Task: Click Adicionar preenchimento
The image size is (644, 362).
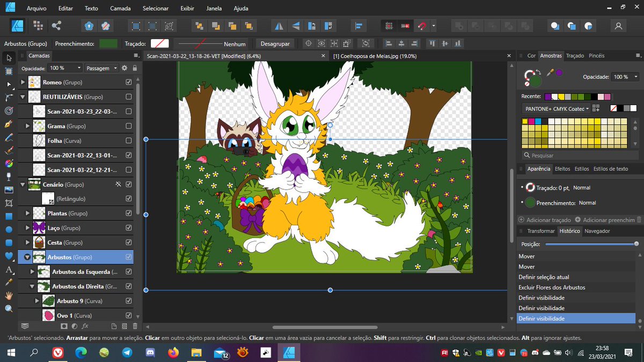Action: coord(605,220)
